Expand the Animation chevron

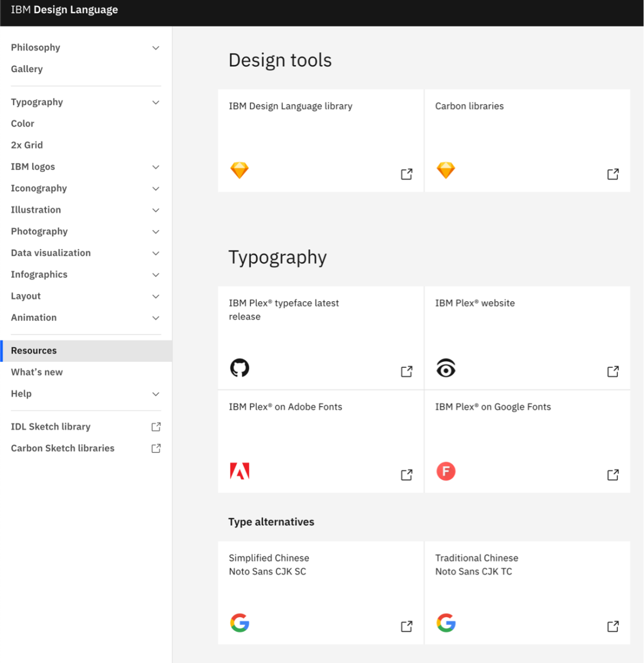(x=156, y=318)
